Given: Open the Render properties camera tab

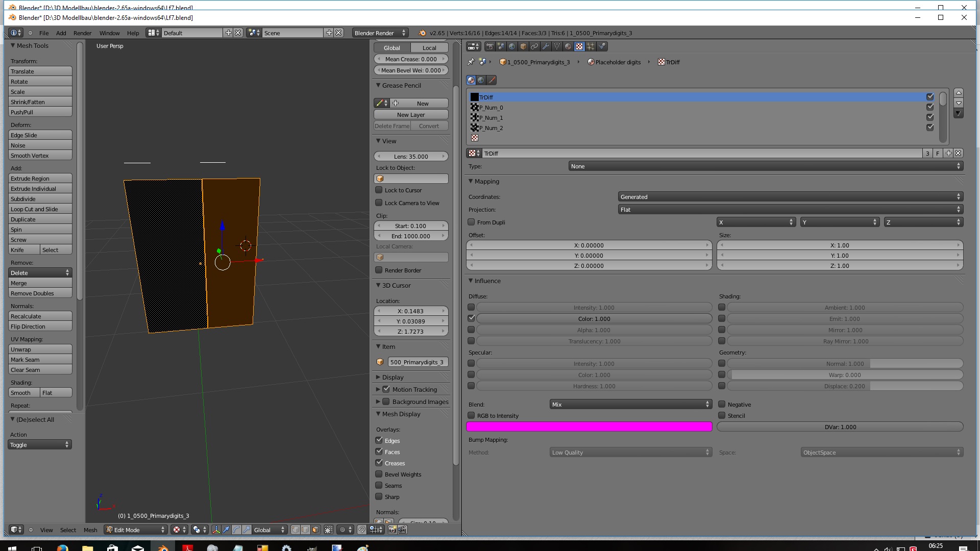Looking at the screenshot, I should pyautogui.click(x=489, y=46).
